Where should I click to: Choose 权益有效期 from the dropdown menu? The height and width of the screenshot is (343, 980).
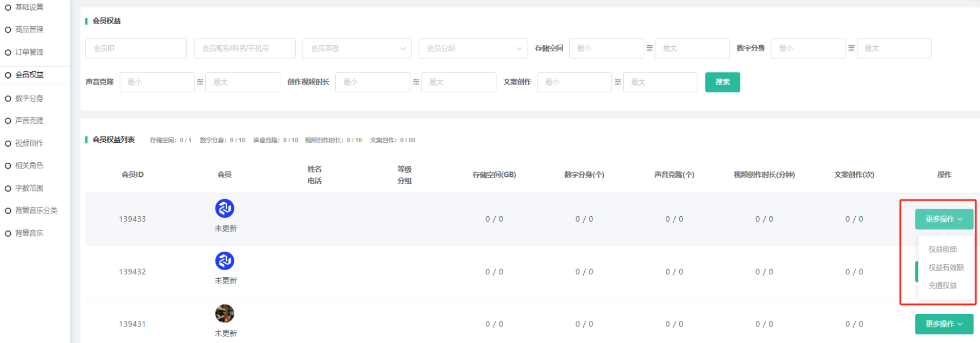(946, 268)
